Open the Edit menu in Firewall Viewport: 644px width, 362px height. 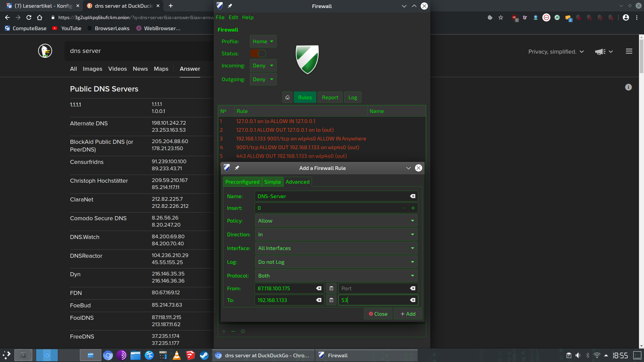click(x=233, y=17)
